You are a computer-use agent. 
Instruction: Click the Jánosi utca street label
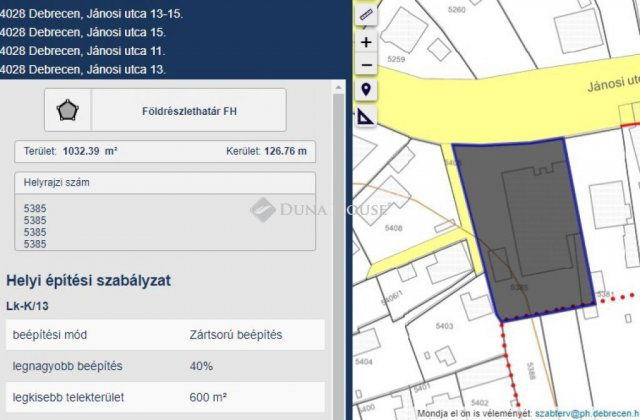pos(613,83)
